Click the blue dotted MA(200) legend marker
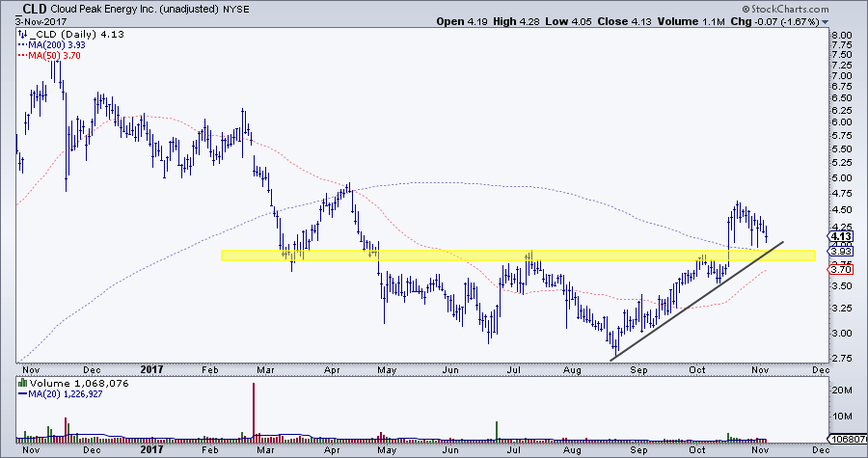868x458 pixels. point(23,42)
